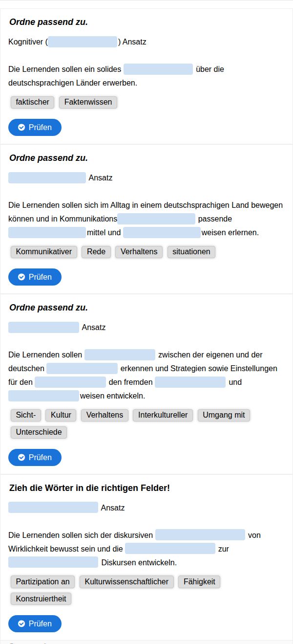Image resolution: width=293 pixels, height=644 pixels.
Task: Choose the 'Umgang mit' word chip
Action: pyautogui.click(x=224, y=415)
